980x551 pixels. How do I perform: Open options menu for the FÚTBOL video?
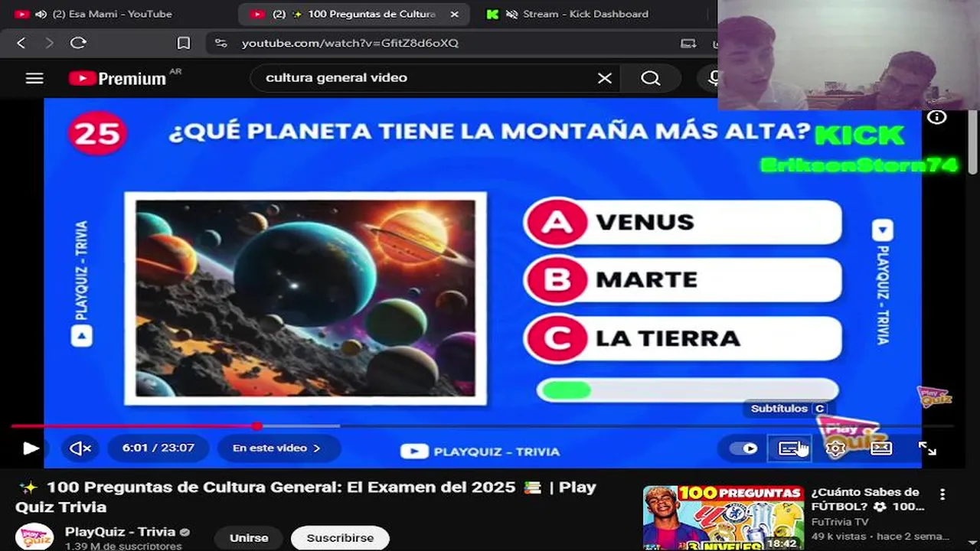tap(942, 494)
